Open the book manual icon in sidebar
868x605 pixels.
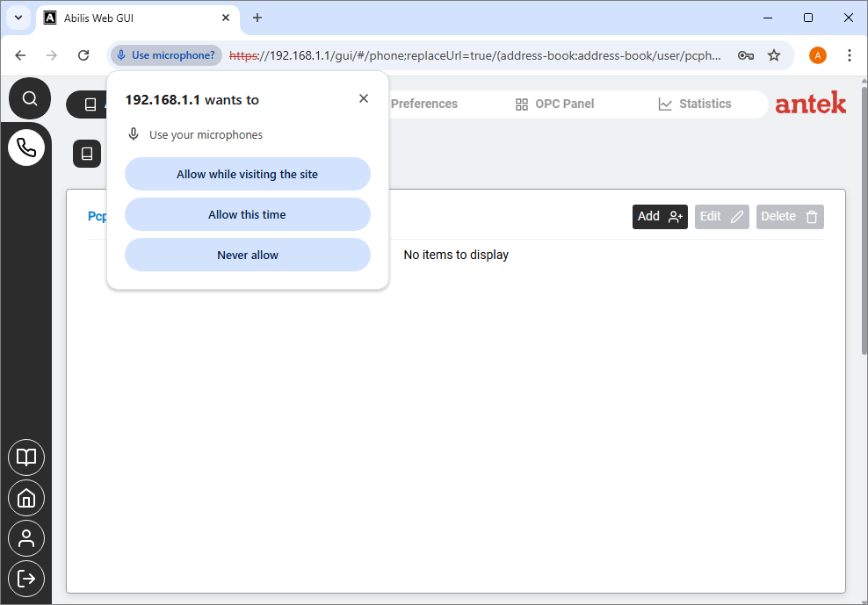[x=26, y=457]
